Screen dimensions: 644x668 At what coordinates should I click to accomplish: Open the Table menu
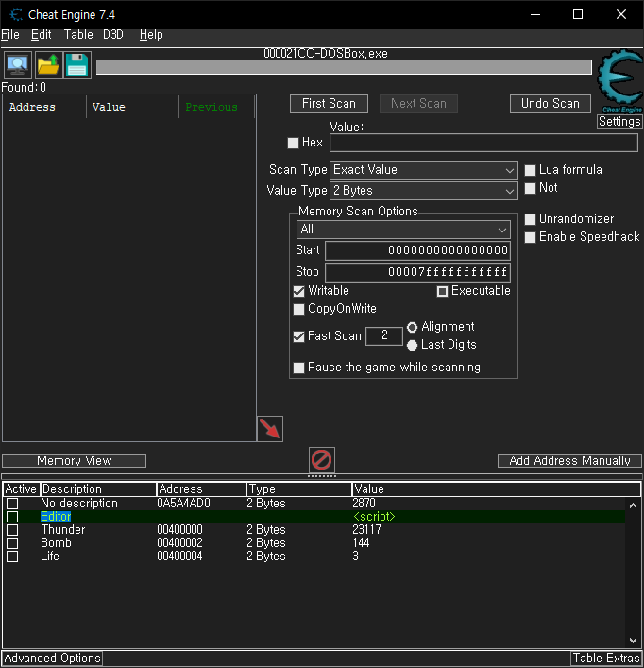click(78, 35)
